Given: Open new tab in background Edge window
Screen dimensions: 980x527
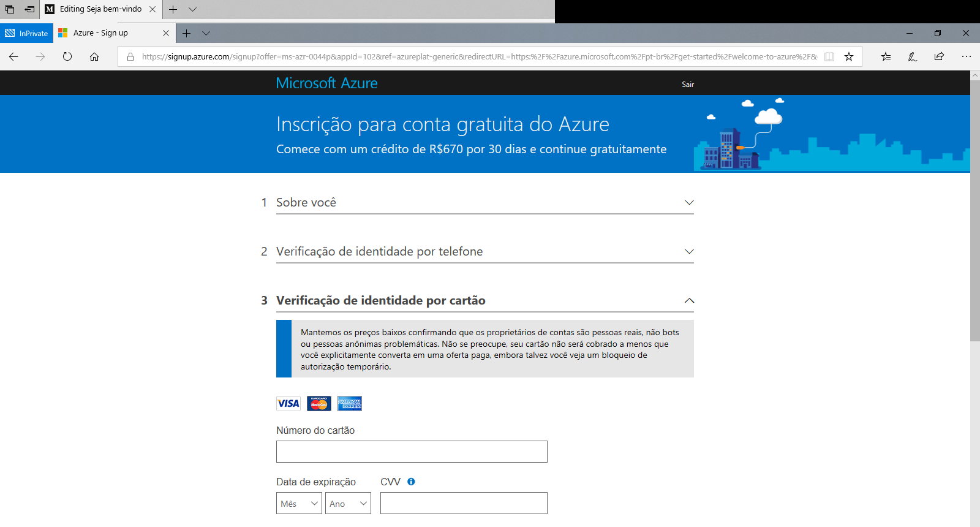Looking at the screenshot, I should (x=173, y=9).
